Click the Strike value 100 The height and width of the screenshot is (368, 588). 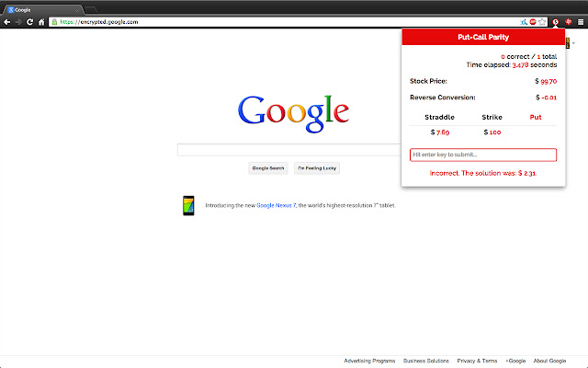coord(492,132)
